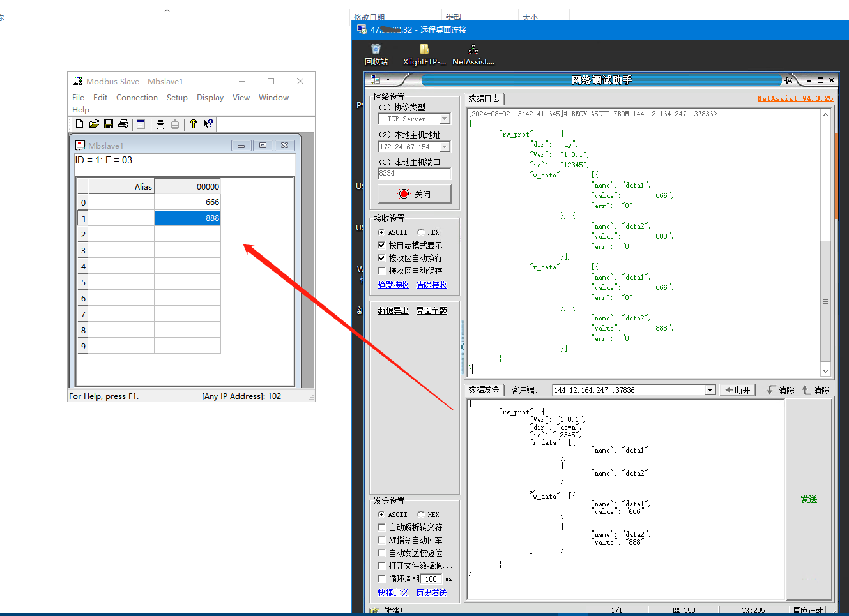849x616 pixels.
Task: Open the TCP Server protocol type dropdown
Action: (x=445, y=119)
